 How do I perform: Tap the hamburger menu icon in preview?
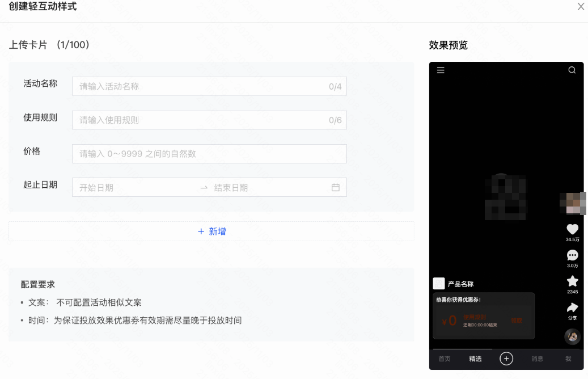click(441, 70)
